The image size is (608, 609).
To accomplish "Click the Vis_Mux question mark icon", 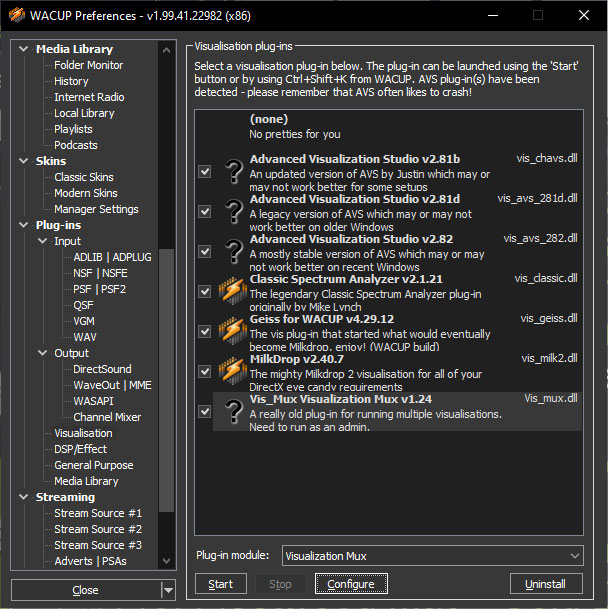I will [x=233, y=411].
